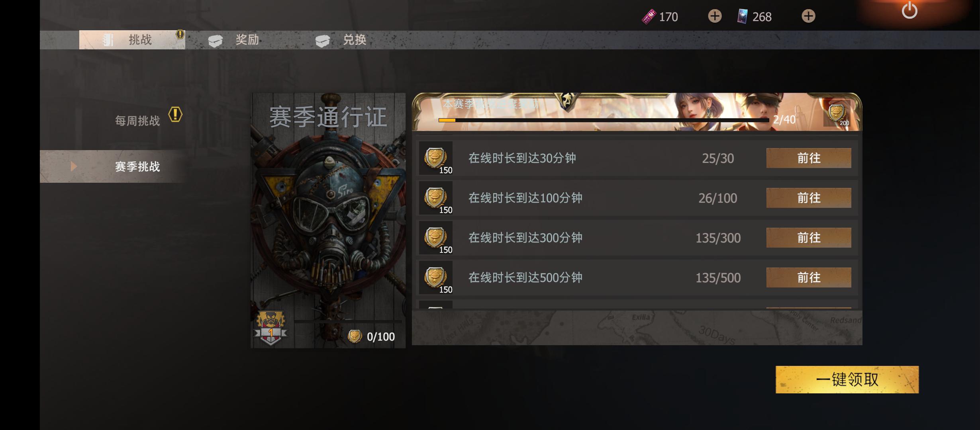Open the 200 badge season reward icon
This screenshot has width=980, height=430.
tap(837, 113)
